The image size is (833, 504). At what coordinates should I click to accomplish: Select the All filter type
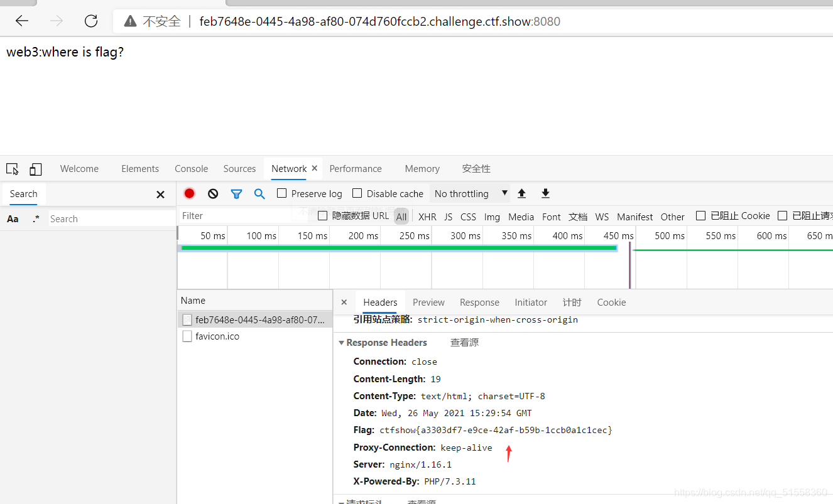click(x=401, y=217)
